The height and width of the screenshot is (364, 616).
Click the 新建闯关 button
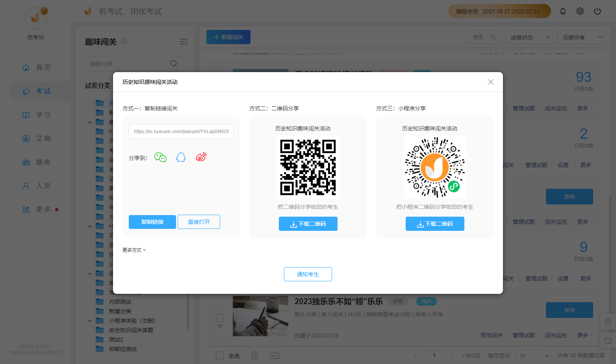point(228,37)
